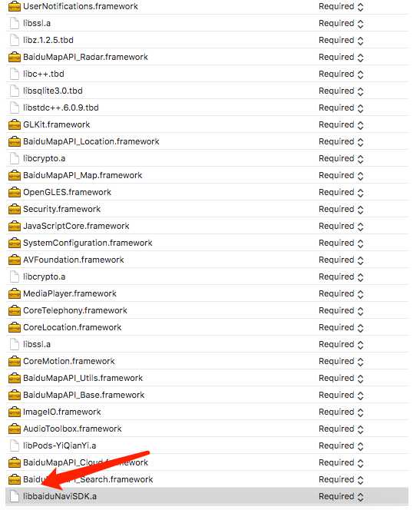The height and width of the screenshot is (510, 420).
Task: Click the libbaiduNaviSDK.a document icon
Action: pyautogui.click(x=15, y=497)
